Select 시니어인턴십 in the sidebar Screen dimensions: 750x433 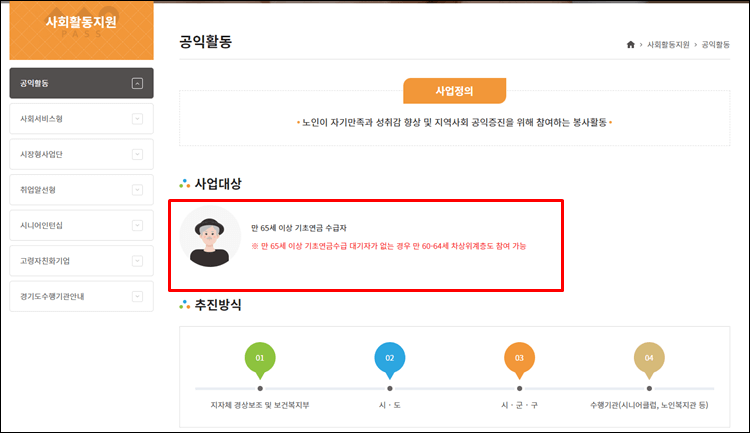[81, 225]
